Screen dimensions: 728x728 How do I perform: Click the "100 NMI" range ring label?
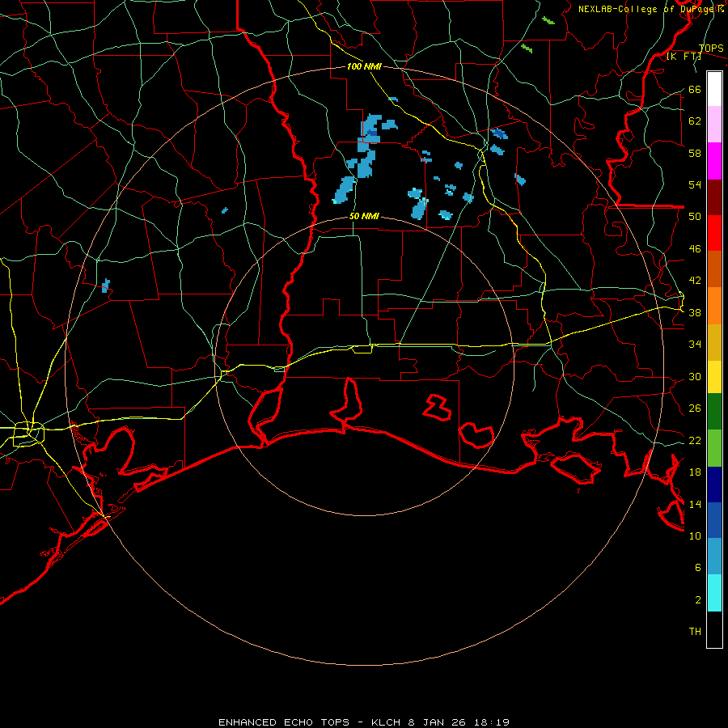tap(364, 66)
